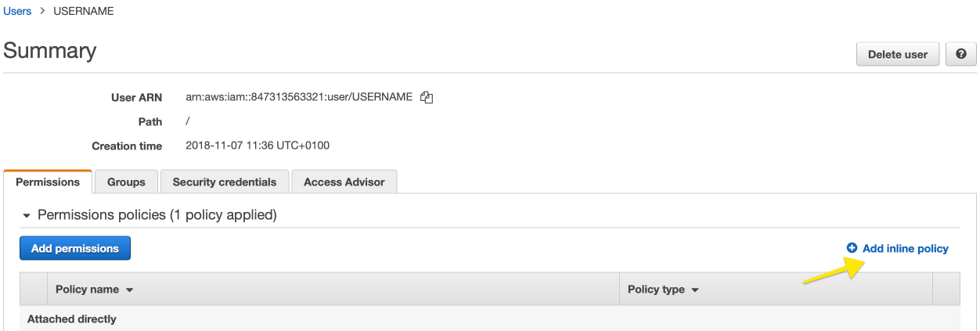Click the Summary page heading
The height and width of the screenshot is (331, 980).
(50, 51)
